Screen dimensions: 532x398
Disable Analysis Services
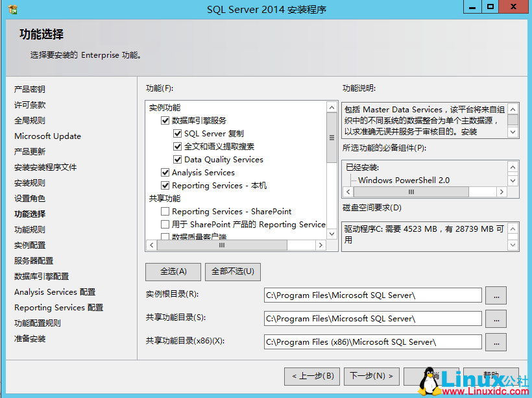point(166,173)
